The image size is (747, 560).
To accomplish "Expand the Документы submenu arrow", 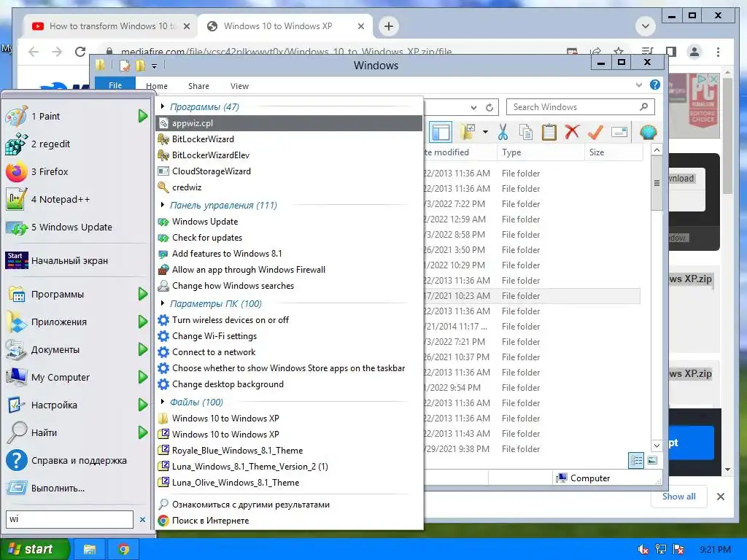I will (x=143, y=349).
